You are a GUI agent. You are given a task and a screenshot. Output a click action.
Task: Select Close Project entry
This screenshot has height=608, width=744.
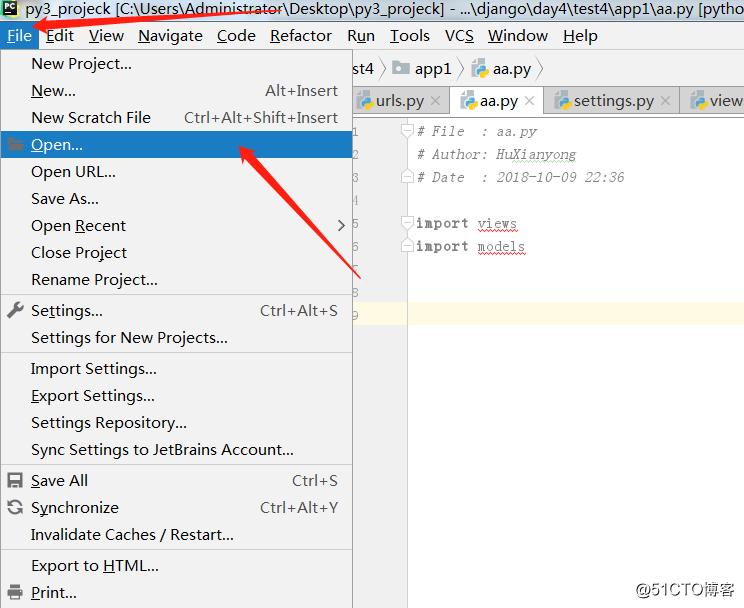click(x=177, y=253)
